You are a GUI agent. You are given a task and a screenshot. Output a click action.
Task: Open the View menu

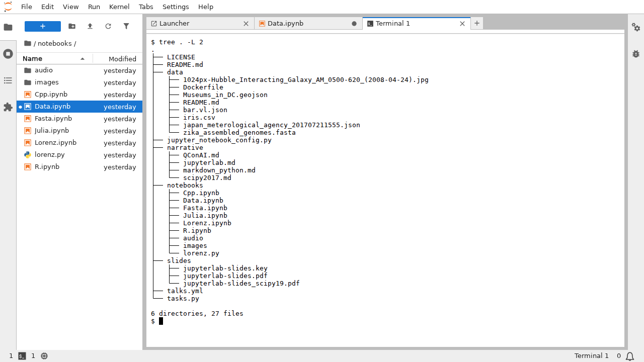click(71, 7)
